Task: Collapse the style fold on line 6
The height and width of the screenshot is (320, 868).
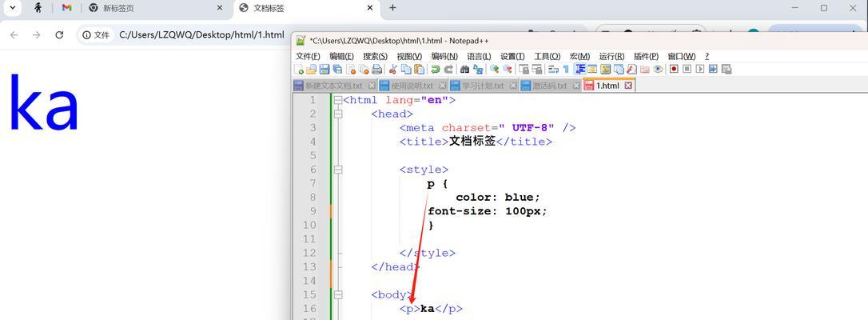Action: 337,170
